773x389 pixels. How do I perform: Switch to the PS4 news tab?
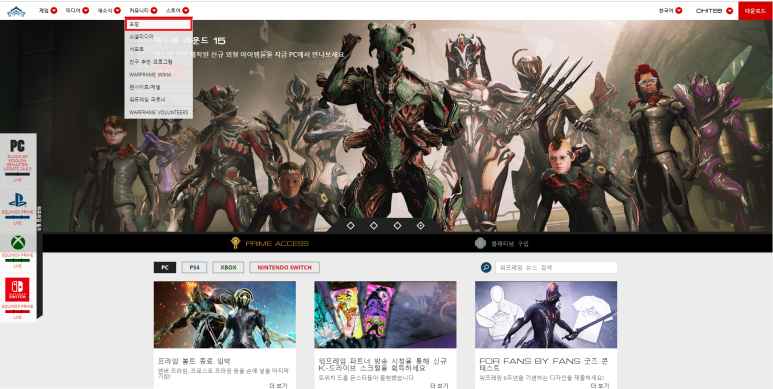click(194, 267)
